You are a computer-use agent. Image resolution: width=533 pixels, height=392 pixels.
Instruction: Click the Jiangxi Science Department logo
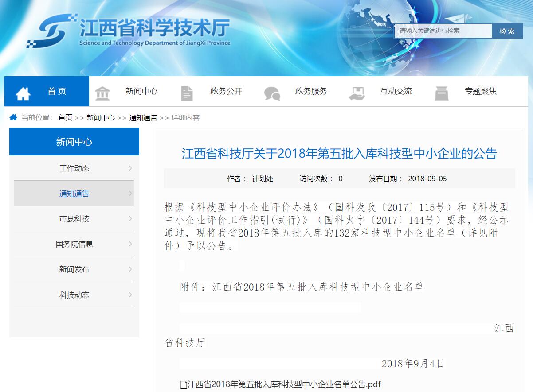[x=129, y=30]
